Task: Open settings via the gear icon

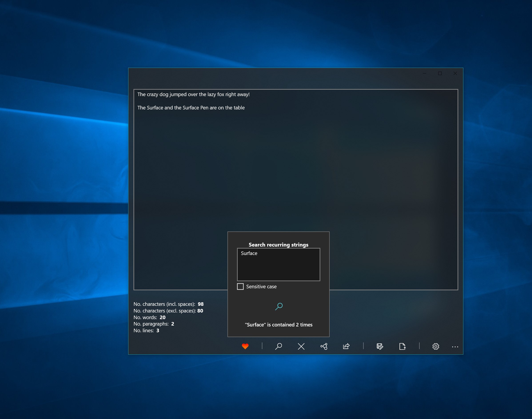Action: 436,346
